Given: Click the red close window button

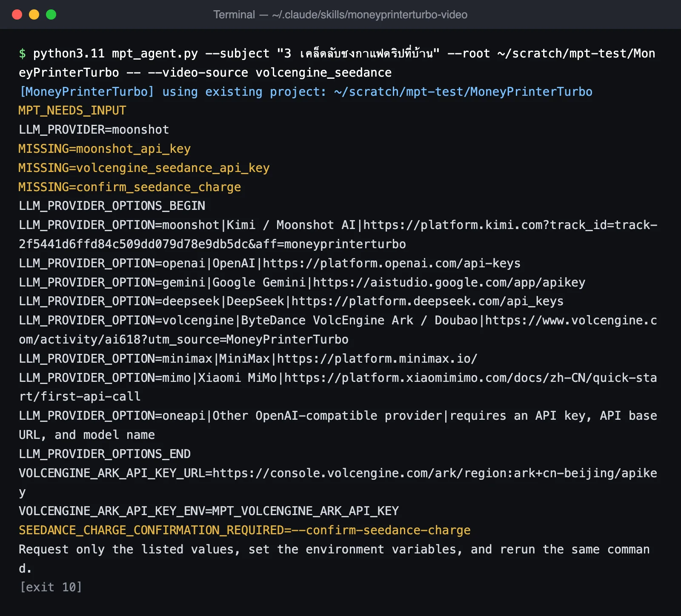Looking at the screenshot, I should click(17, 14).
